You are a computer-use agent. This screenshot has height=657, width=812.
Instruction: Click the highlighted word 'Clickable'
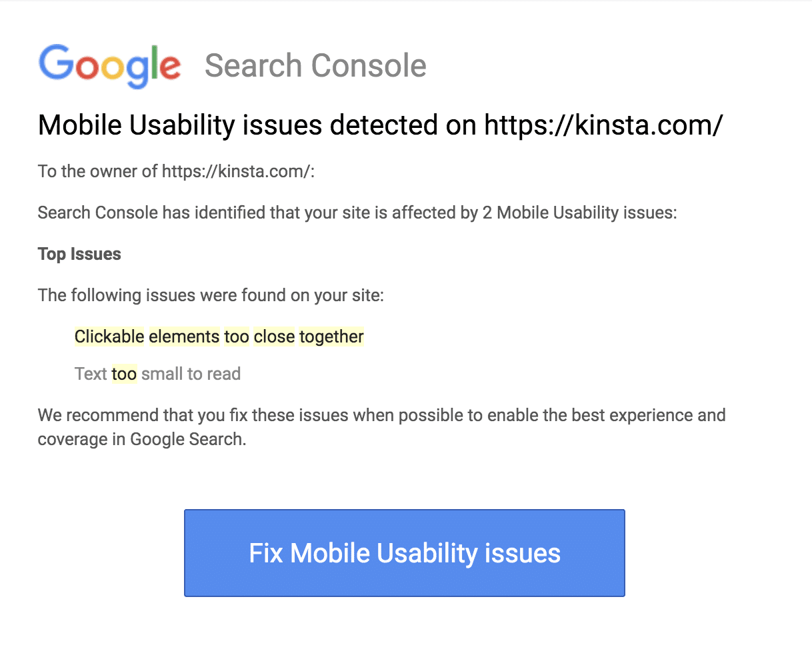pos(109,336)
